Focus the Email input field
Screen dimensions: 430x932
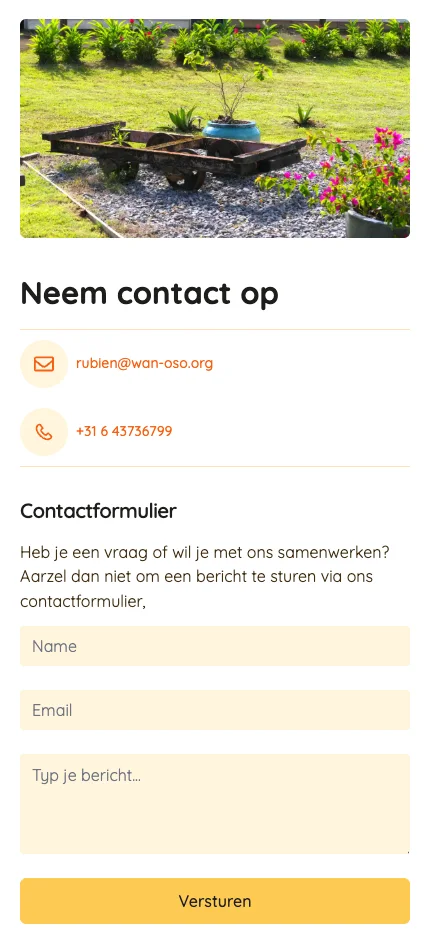point(215,710)
